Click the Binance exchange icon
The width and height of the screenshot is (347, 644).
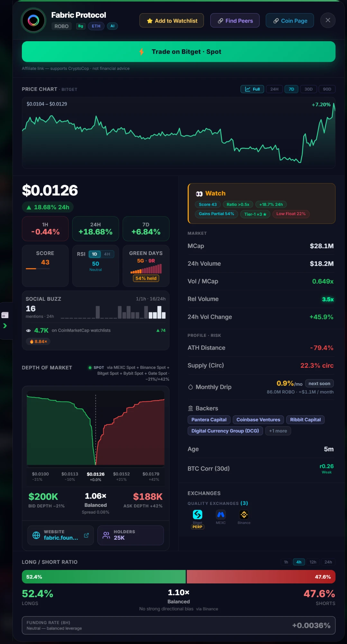(x=244, y=515)
